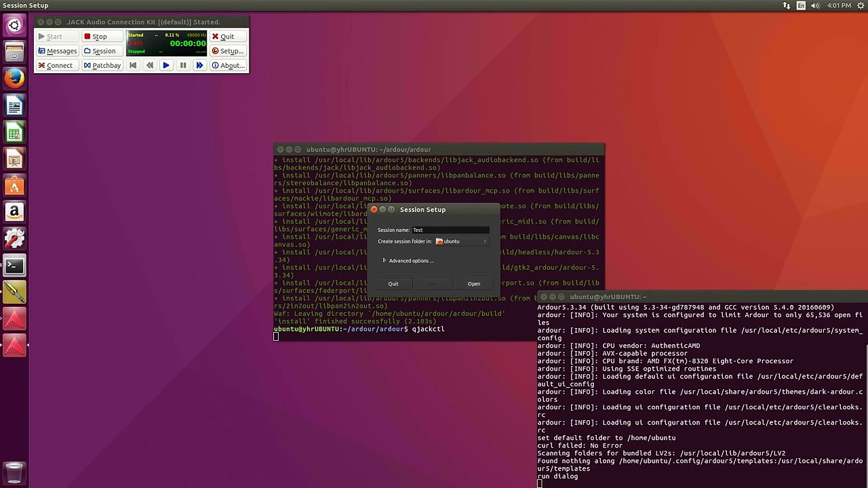Image resolution: width=868 pixels, height=488 pixels.
Task: Launch Firefox from the Ubuntu dock
Action: tap(14, 79)
